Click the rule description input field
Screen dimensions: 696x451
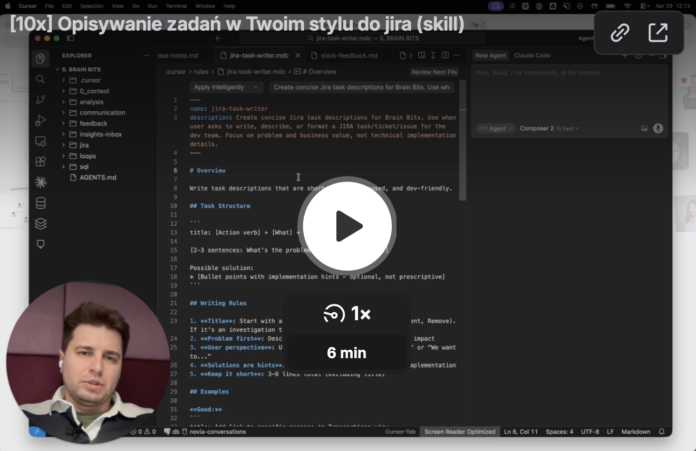(362, 87)
